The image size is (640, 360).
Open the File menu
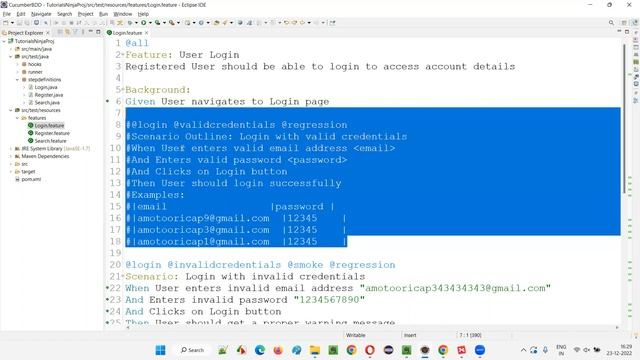point(7,14)
